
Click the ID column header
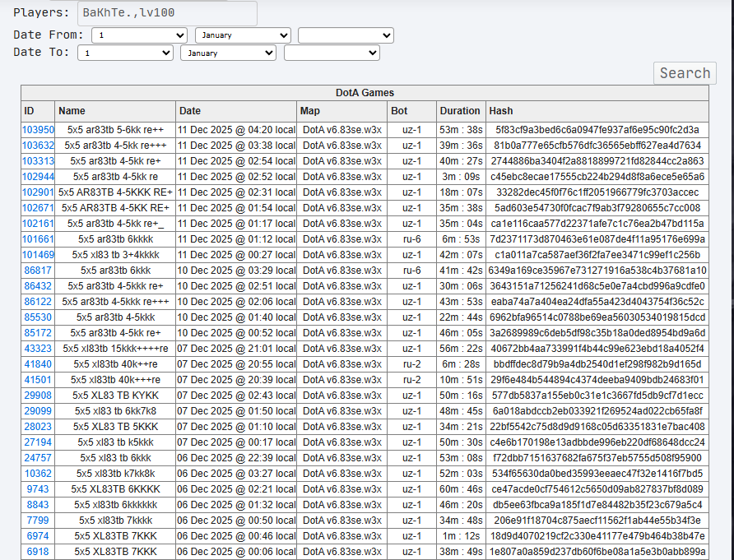pos(38,111)
